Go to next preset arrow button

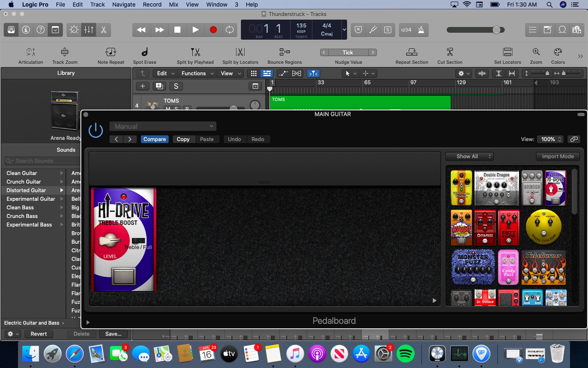130,139
